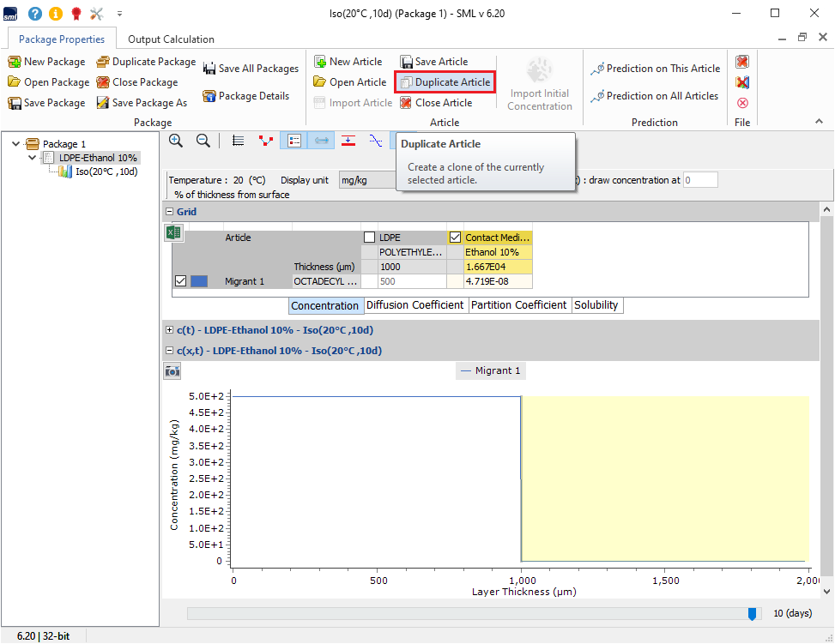Click Prediction on All Articles

[x=655, y=96]
